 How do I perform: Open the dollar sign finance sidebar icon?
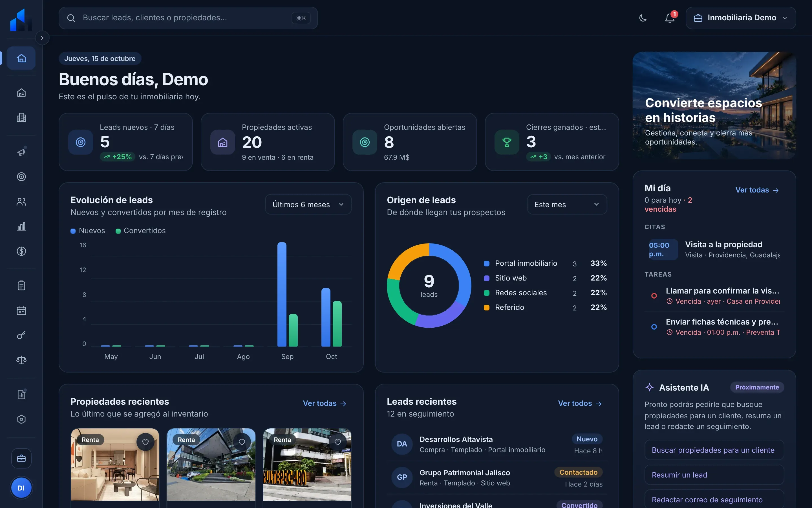coord(21,251)
